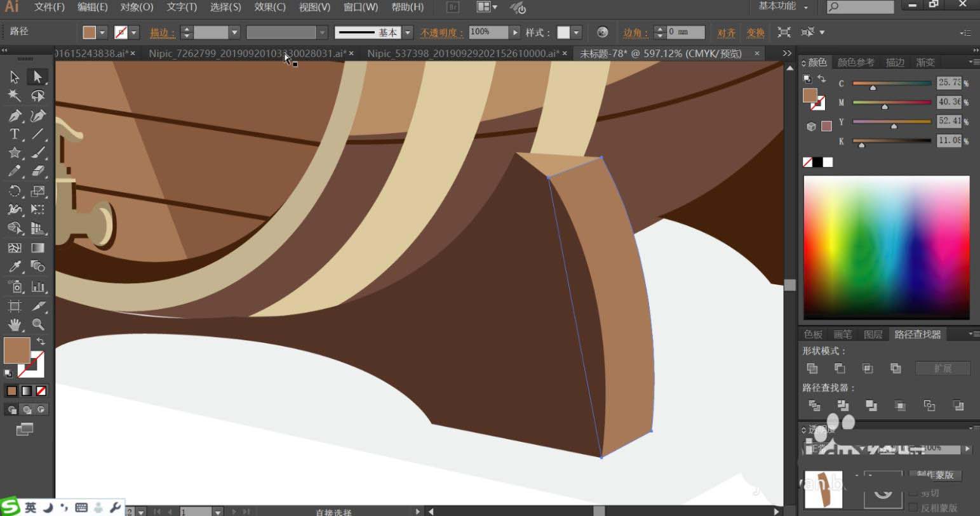Enable Draw Inside mode
980x516 pixels.
tap(41, 410)
